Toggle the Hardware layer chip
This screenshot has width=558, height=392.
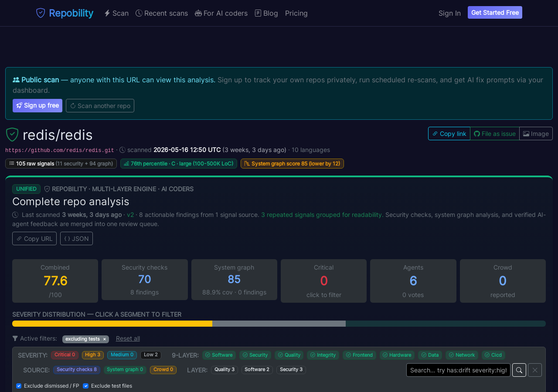pyautogui.click(x=397, y=355)
